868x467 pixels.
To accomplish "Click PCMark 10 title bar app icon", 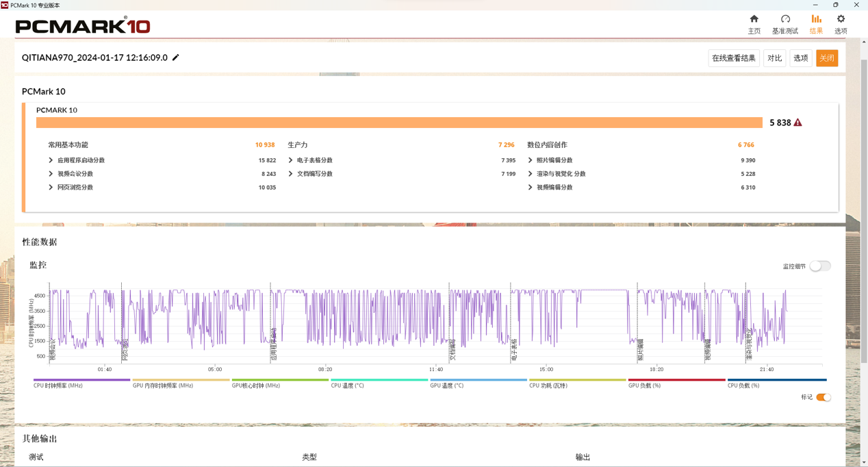I will [x=5, y=5].
